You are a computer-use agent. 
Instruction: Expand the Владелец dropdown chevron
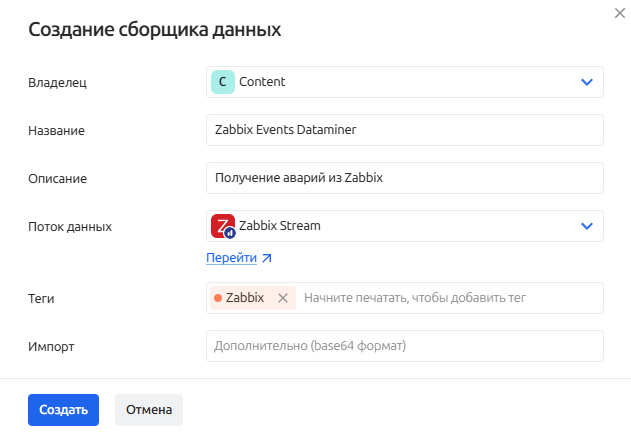[x=587, y=82]
